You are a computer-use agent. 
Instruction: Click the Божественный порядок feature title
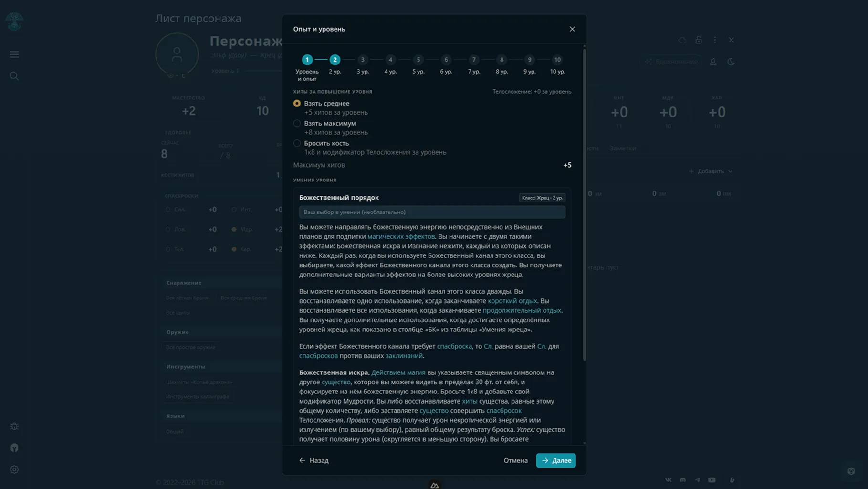339,198
